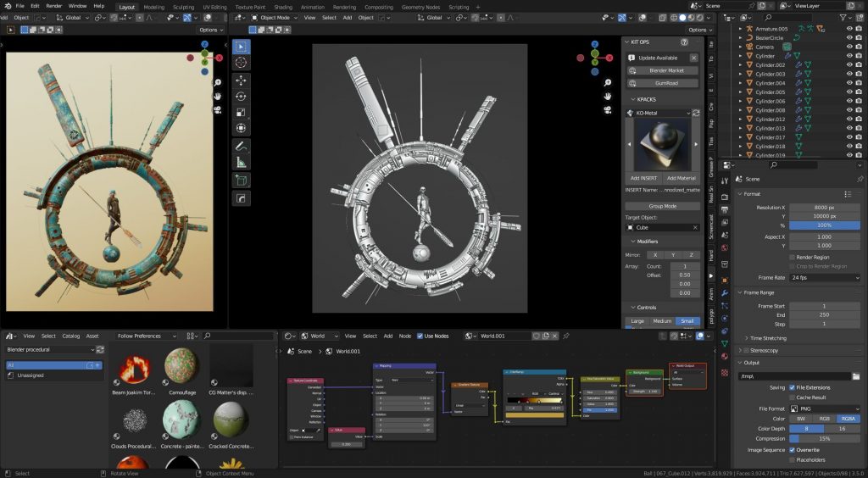Open Output properties tab icon

(725, 210)
